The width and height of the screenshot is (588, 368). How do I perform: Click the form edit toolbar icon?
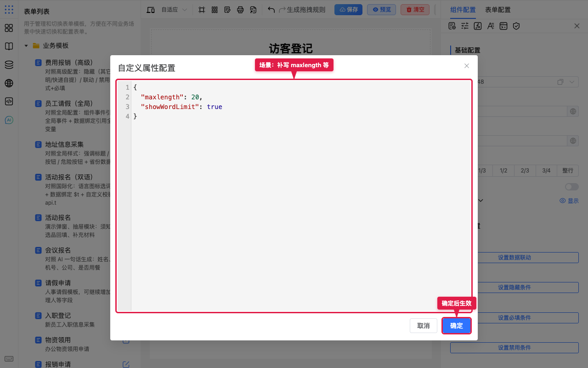[x=227, y=10]
